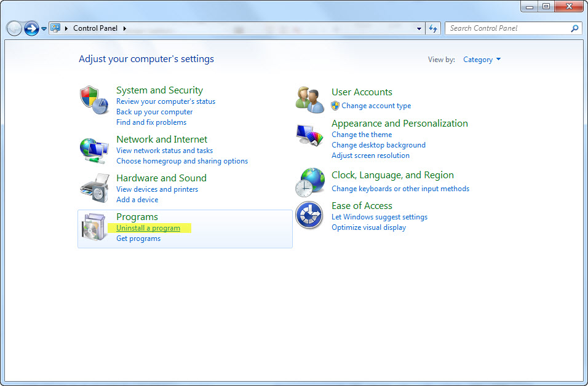The image size is (588, 386).
Task: Click the Get programs link
Action: click(x=138, y=238)
